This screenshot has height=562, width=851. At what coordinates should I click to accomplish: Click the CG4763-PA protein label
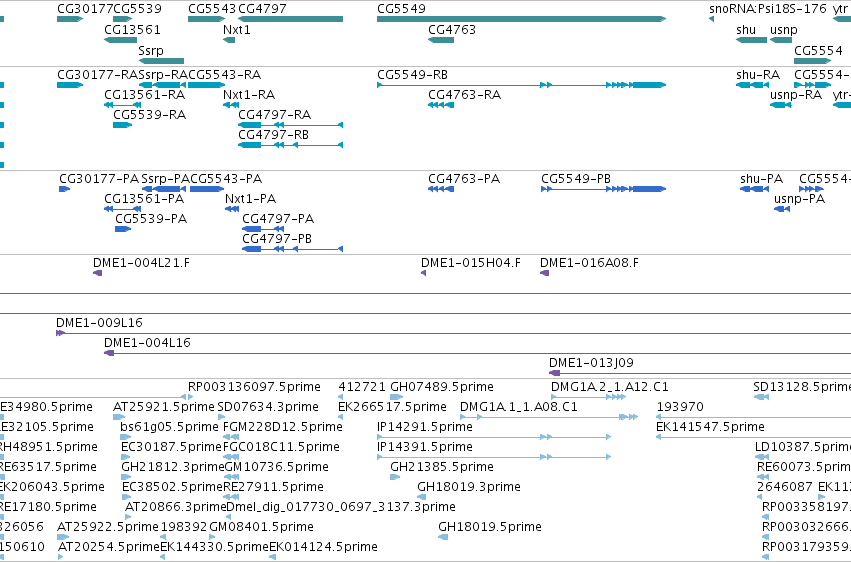pos(464,178)
